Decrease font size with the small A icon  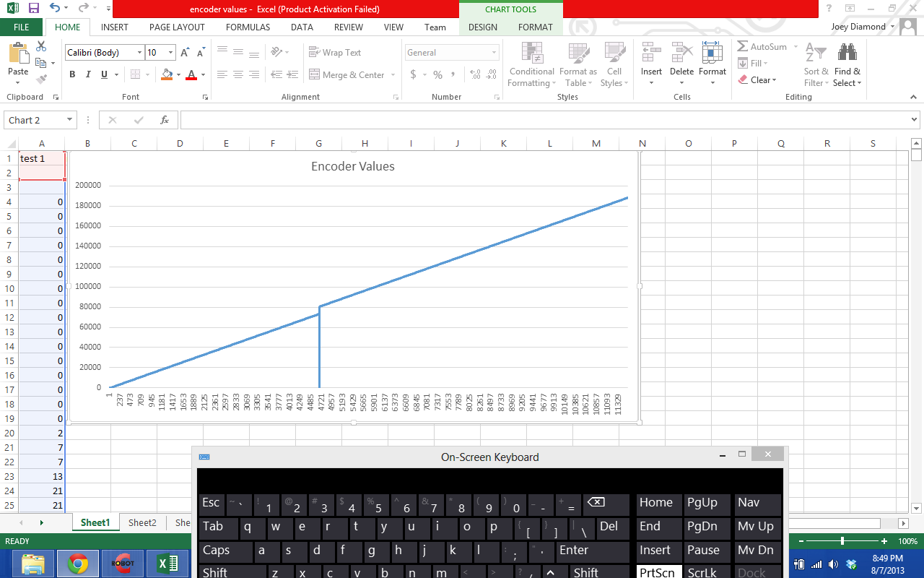pos(200,53)
